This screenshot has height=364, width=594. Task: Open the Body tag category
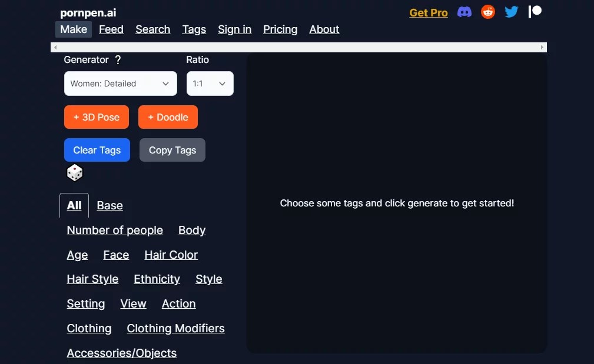point(192,231)
